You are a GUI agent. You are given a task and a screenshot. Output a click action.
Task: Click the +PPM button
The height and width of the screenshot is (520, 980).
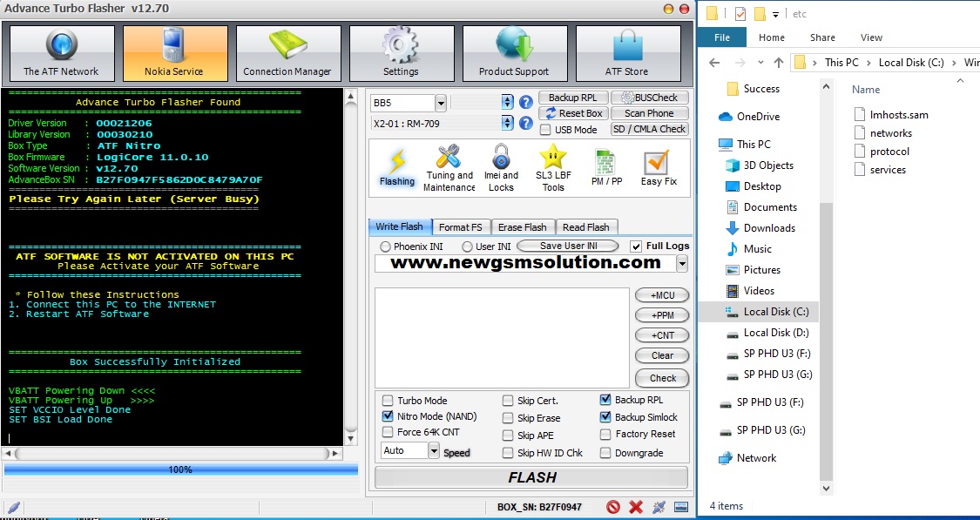(663, 315)
